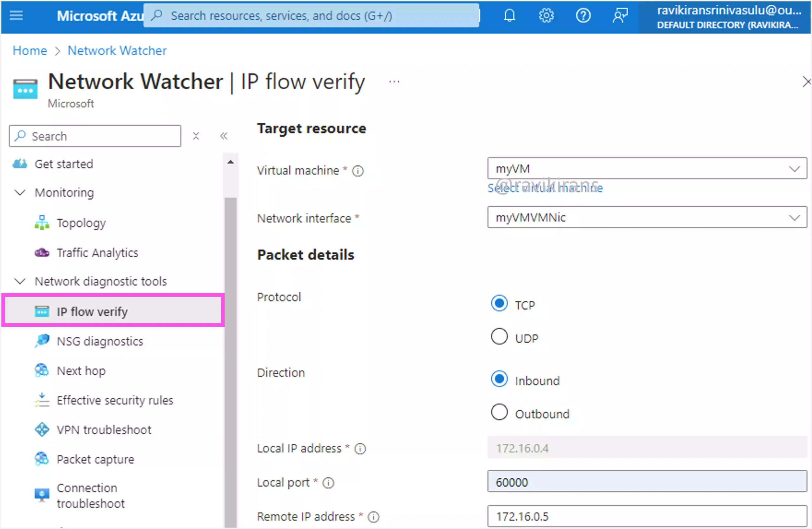Click the Local port field
This screenshot has height=529, width=812.
point(647,481)
